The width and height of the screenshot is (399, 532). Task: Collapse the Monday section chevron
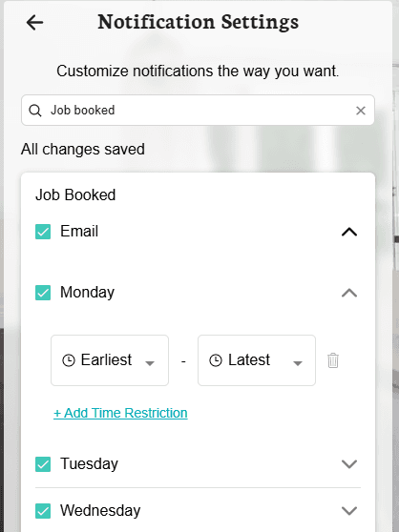[349, 293]
